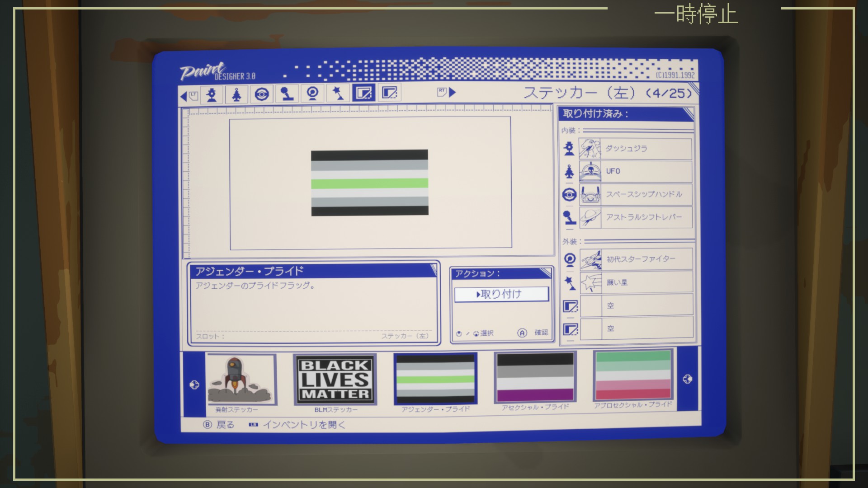
Task: Select the tree air freshener category tab
Action: (x=236, y=94)
